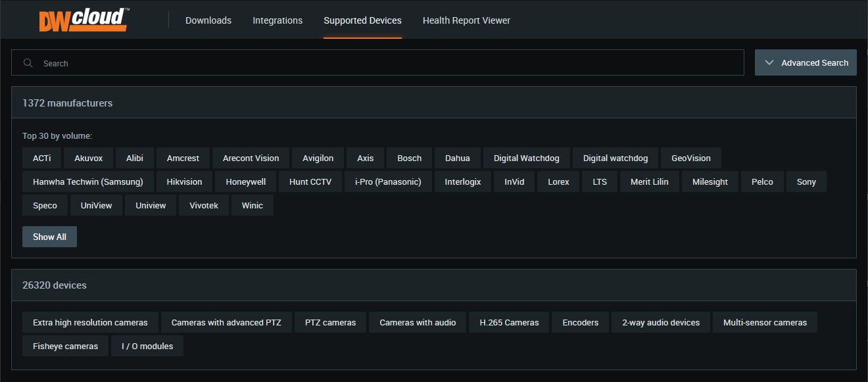868x382 pixels.
Task: Select the Pelco manufacturer tag
Action: click(x=763, y=181)
